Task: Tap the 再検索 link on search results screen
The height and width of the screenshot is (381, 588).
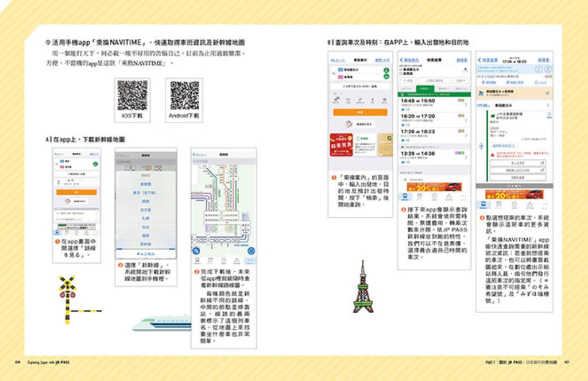Action: (x=462, y=60)
